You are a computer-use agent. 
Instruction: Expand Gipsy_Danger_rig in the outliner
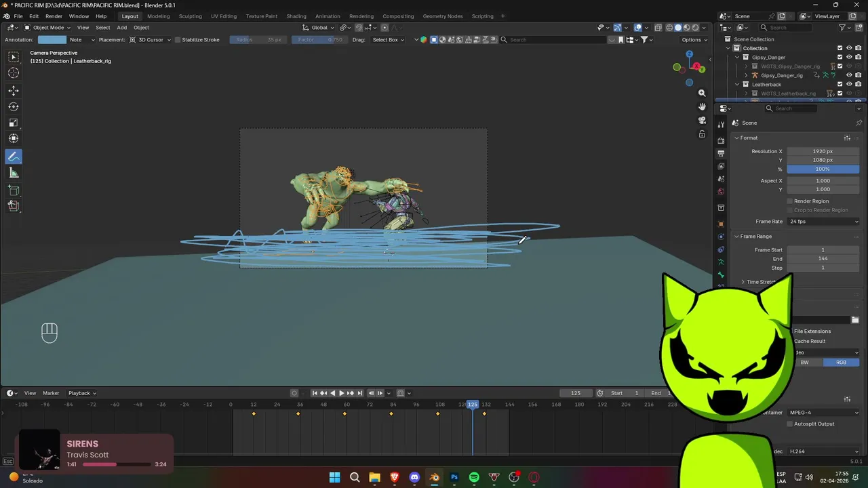(x=746, y=75)
